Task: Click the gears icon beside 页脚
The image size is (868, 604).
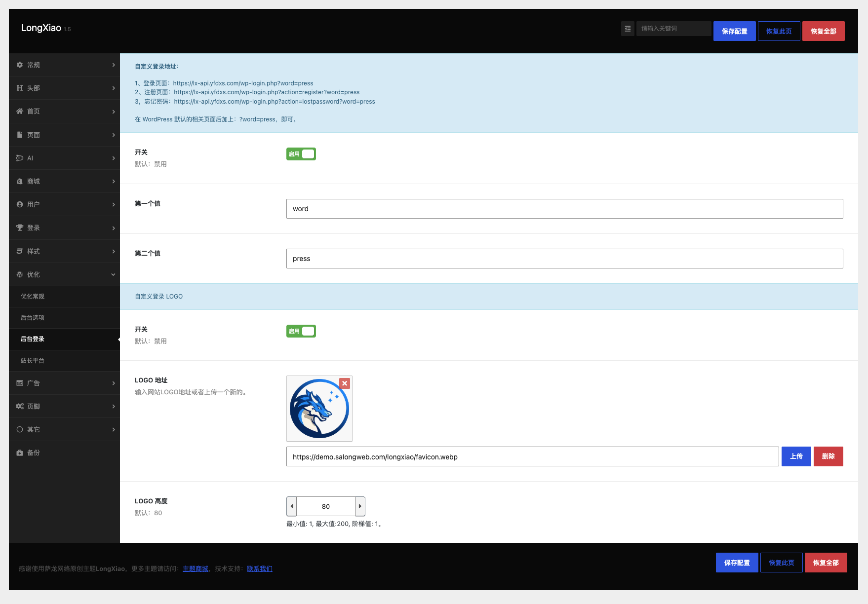Action: (x=20, y=406)
